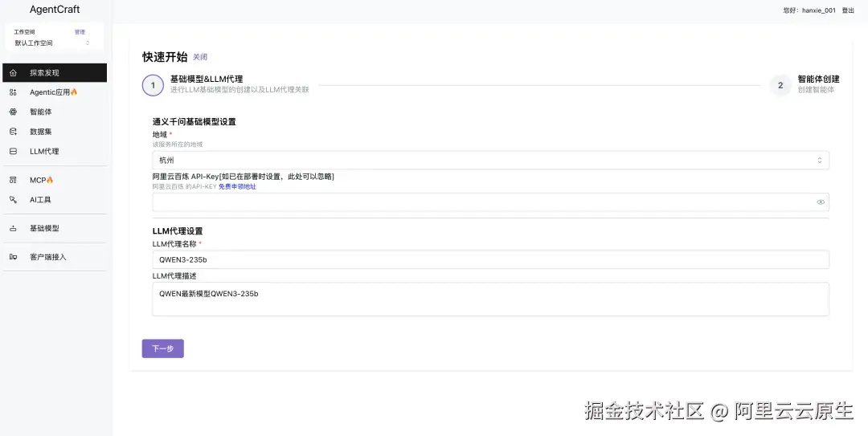Select 数据集 in the sidebar
868x436 pixels.
click(x=55, y=132)
